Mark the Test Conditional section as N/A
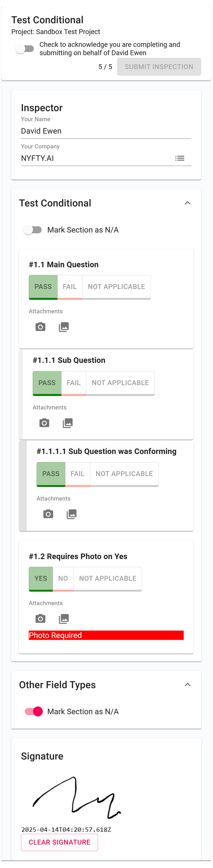213x868 pixels. tap(32, 230)
